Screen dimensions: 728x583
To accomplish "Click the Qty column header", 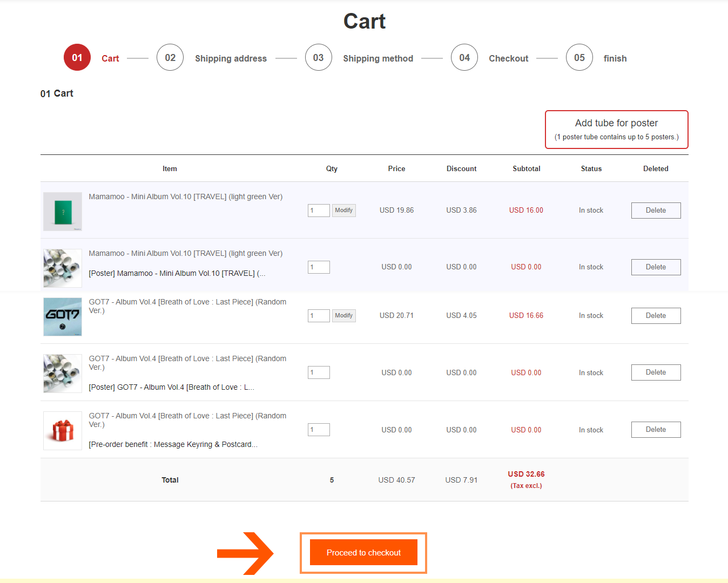I will (332, 168).
